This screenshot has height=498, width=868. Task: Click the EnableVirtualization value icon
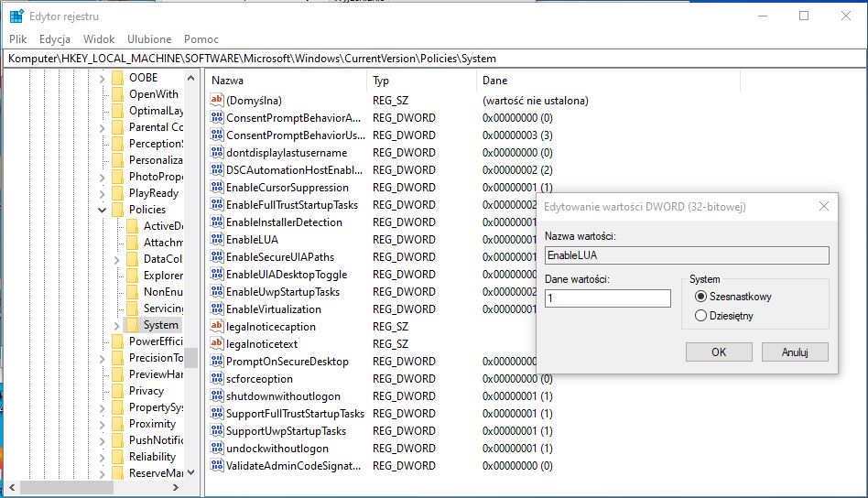pos(217,309)
